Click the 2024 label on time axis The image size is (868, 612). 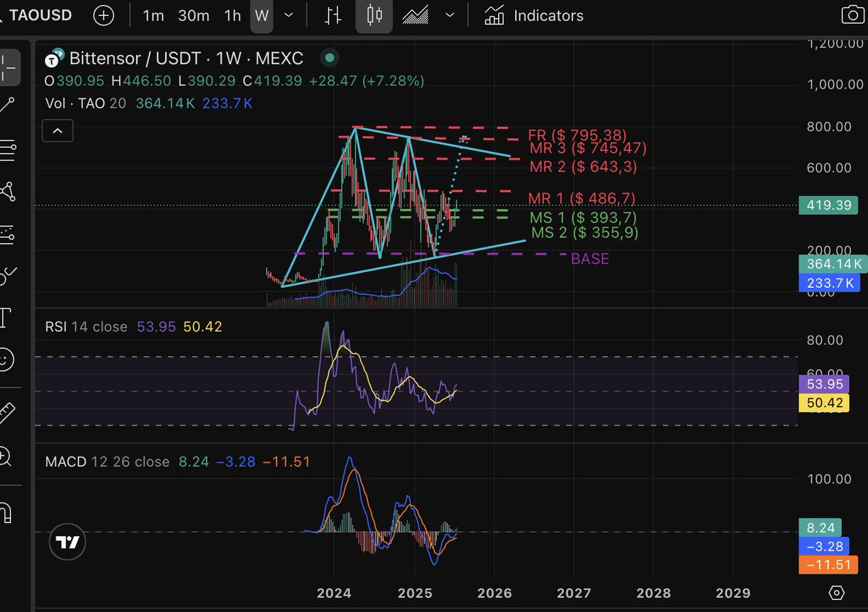click(334, 593)
